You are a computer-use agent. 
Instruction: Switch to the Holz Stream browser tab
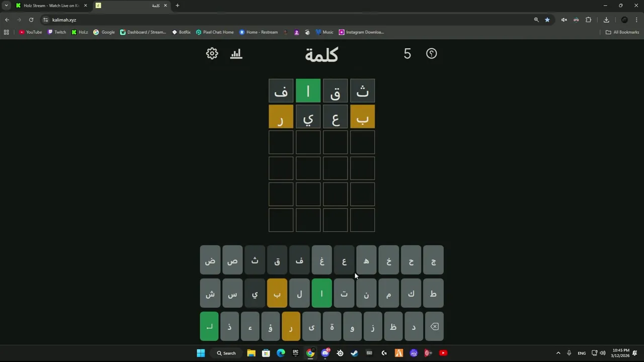coord(51,6)
